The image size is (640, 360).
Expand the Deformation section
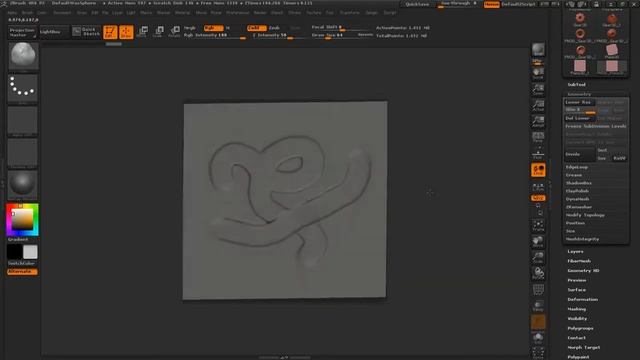click(583, 300)
